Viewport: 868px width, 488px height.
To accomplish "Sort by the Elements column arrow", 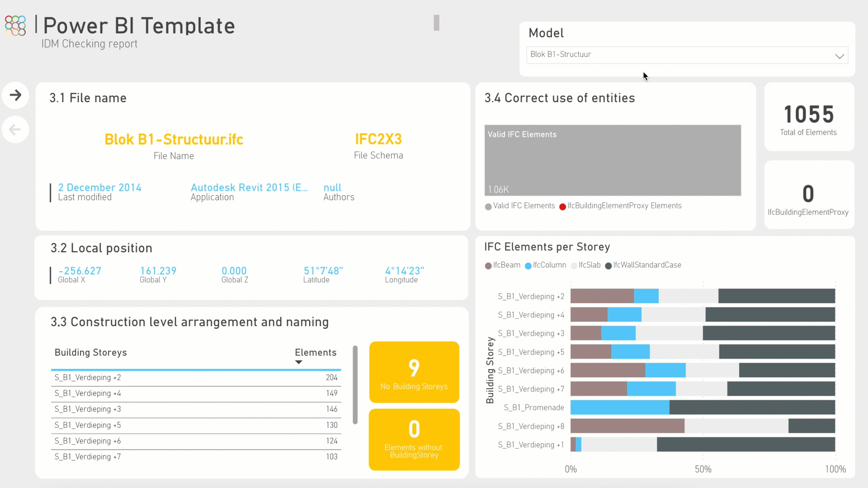I will click(x=298, y=362).
